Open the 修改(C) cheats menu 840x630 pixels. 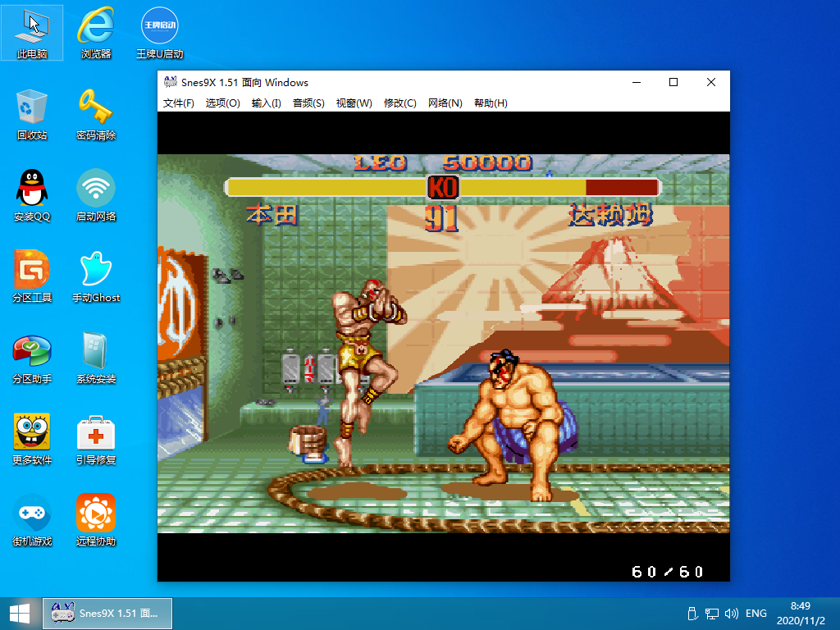(x=400, y=103)
